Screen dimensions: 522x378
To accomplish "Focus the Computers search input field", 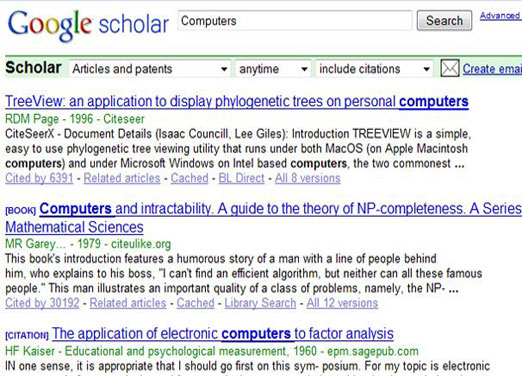I will click(295, 21).
